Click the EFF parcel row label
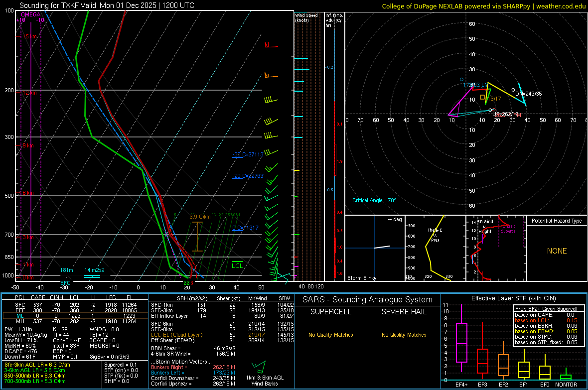The width and height of the screenshot is (588, 390). click(20, 310)
